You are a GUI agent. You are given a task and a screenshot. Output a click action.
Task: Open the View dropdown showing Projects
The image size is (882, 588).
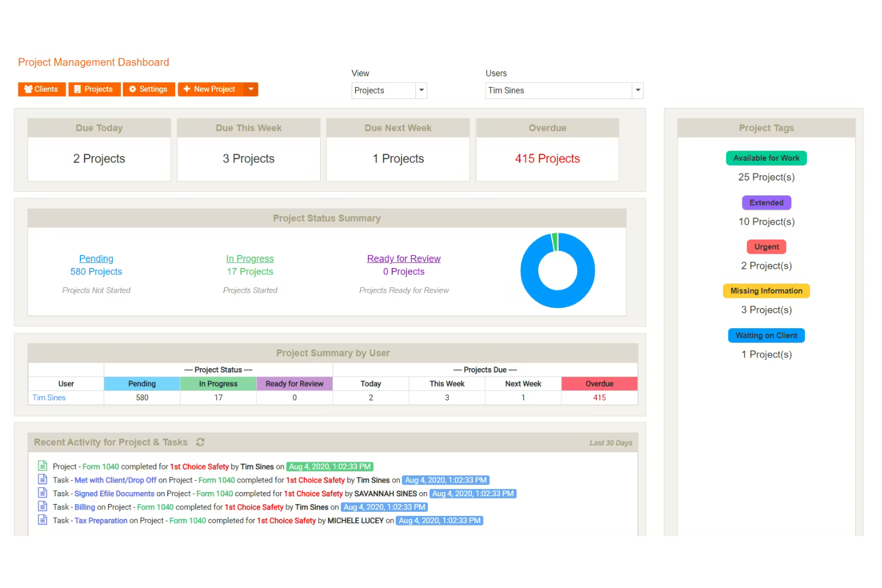click(421, 91)
